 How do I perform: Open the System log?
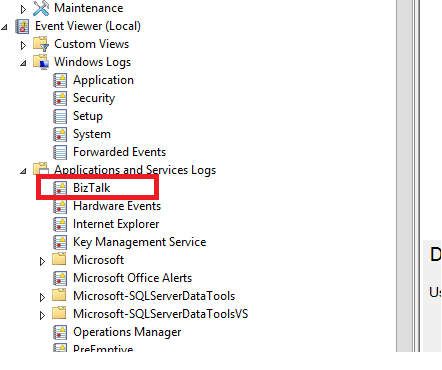click(92, 134)
